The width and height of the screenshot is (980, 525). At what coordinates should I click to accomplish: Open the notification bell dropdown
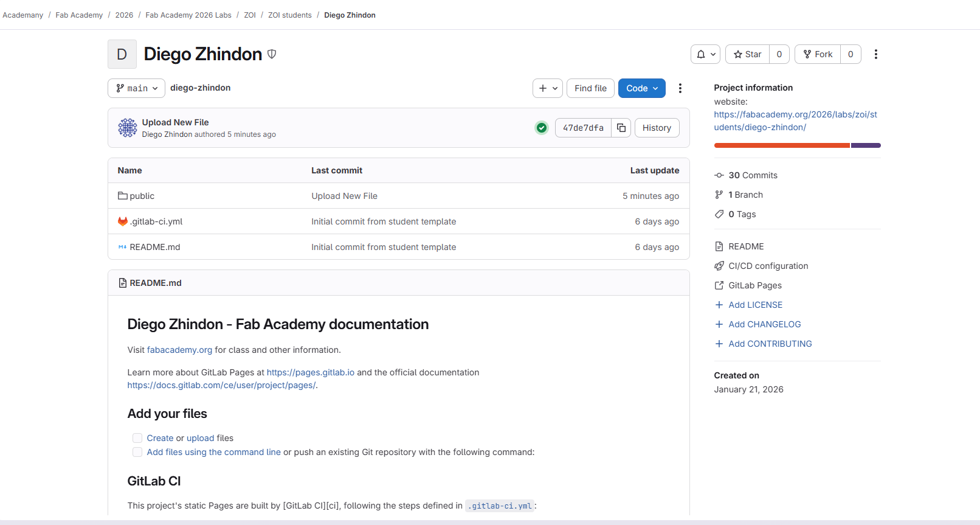pyautogui.click(x=705, y=54)
